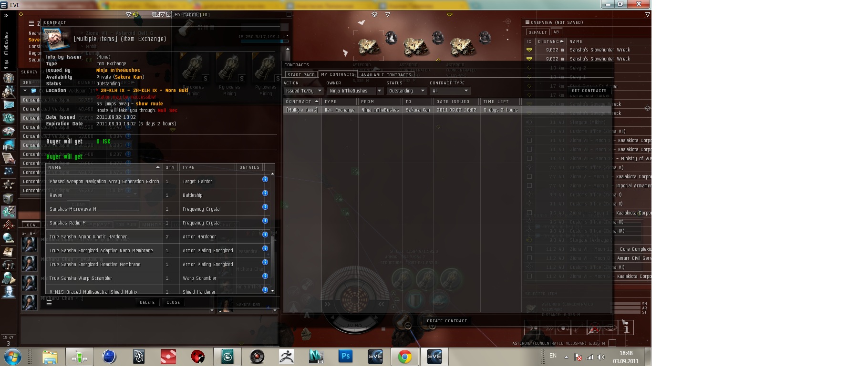The image size is (868, 379).
Task: Open the Calculator icon in Neocom
Action: (x=9, y=278)
